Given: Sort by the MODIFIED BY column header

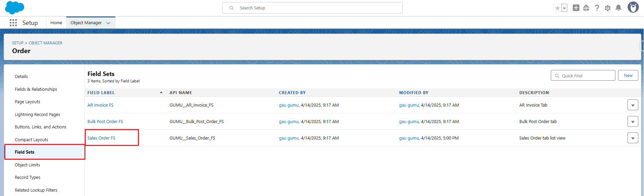Looking at the screenshot, I should [414, 93].
